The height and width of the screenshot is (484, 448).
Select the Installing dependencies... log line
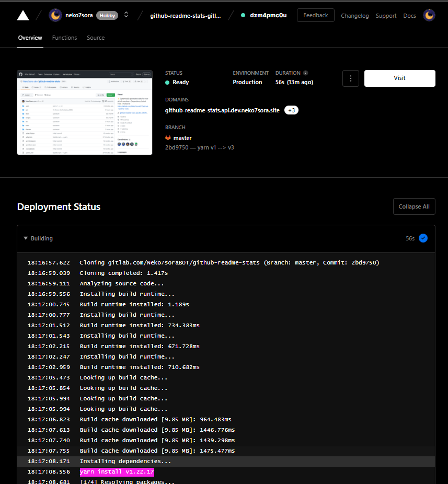click(226, 462)
